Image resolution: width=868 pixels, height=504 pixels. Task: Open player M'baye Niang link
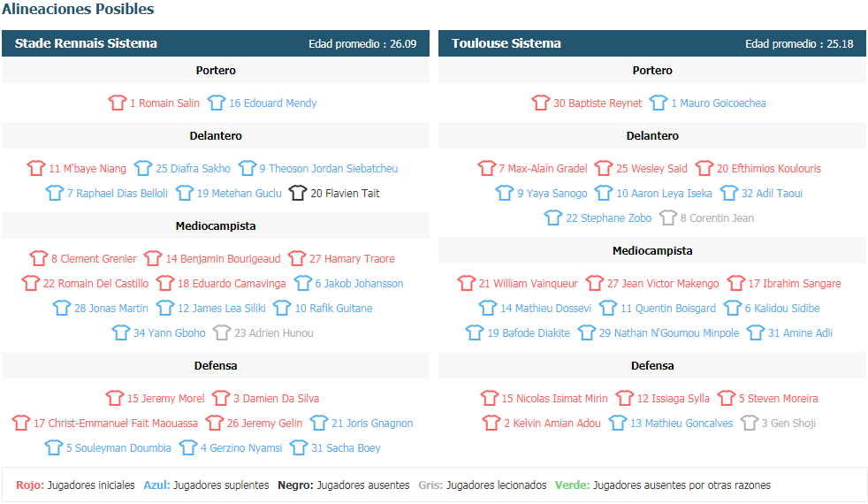(88, 168)
